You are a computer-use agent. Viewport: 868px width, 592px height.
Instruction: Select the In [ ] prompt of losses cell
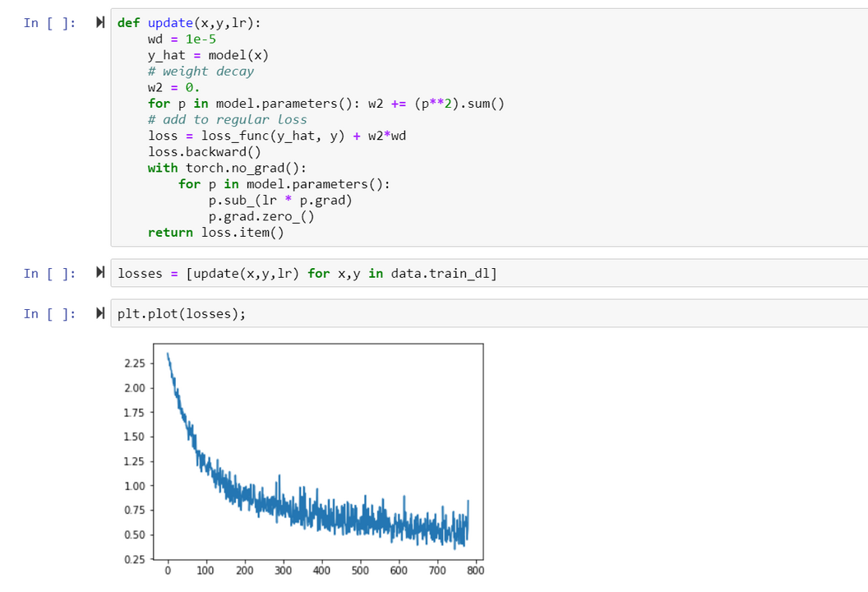point(50,273)
